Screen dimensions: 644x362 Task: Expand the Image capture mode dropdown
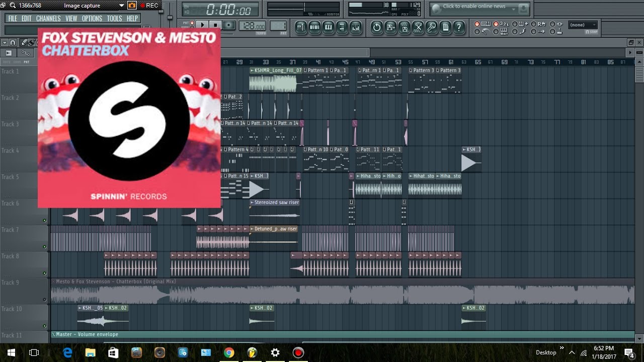(x=121, y=6)
